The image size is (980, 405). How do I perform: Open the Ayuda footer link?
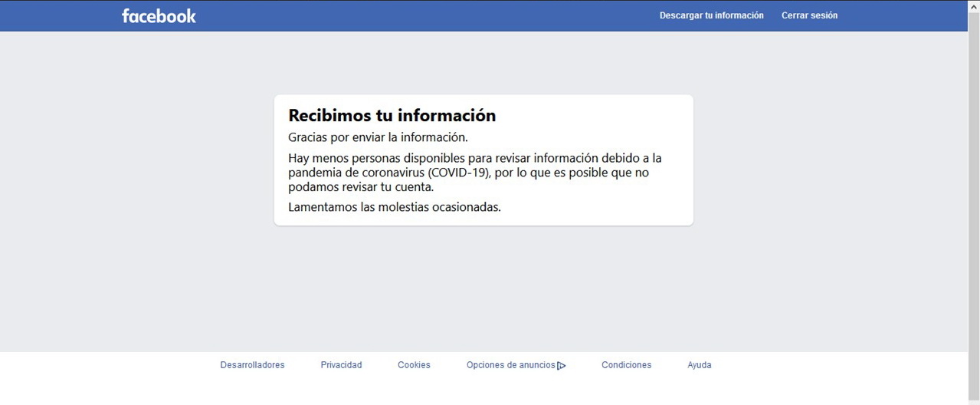coord(699,365)
